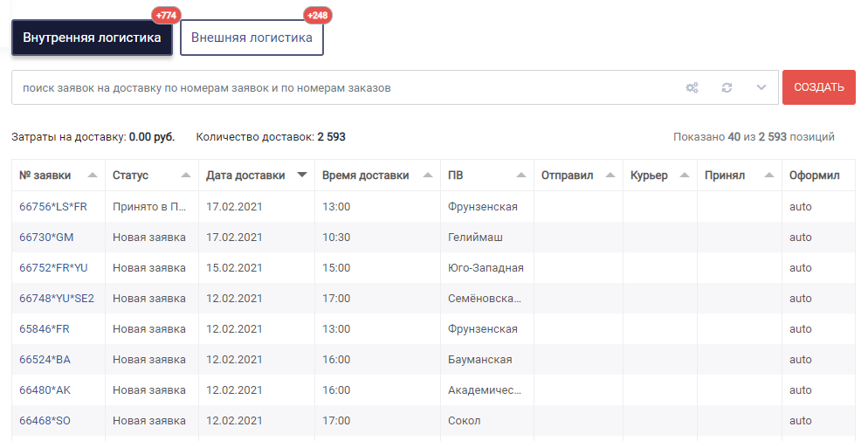The height and width of the screenshot is (441, 868).
Task: Open request 66468*SO link
Action: point(45,421)
